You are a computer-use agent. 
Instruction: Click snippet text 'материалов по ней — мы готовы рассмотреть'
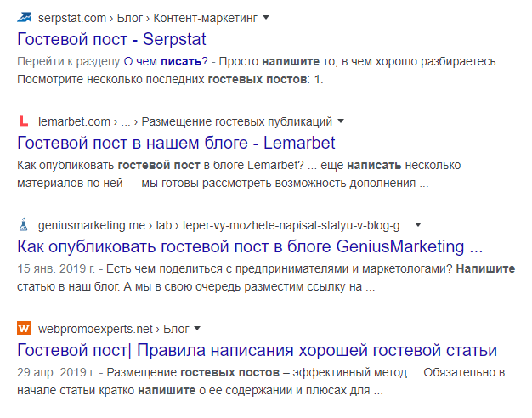(x=144, y=184)
